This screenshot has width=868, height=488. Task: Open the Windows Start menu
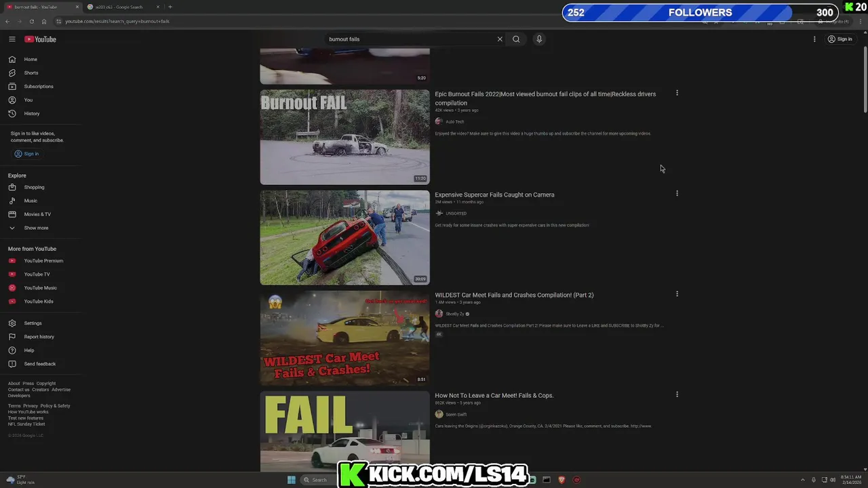tap(292, 480)
